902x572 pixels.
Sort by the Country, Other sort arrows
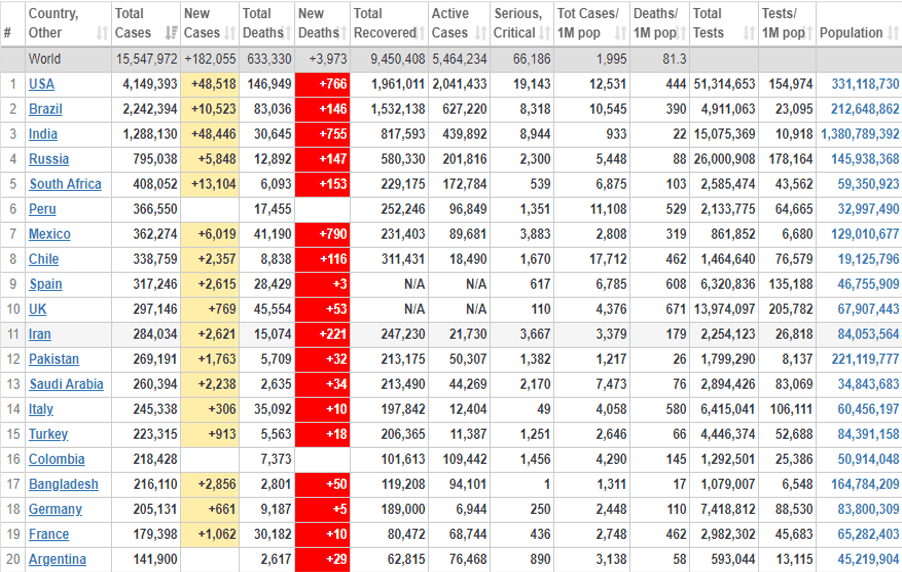coord(102,33)
